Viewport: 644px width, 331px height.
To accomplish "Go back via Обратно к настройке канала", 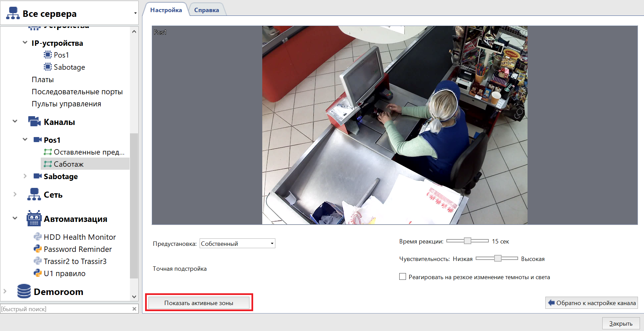I will (x=591, y=303).
